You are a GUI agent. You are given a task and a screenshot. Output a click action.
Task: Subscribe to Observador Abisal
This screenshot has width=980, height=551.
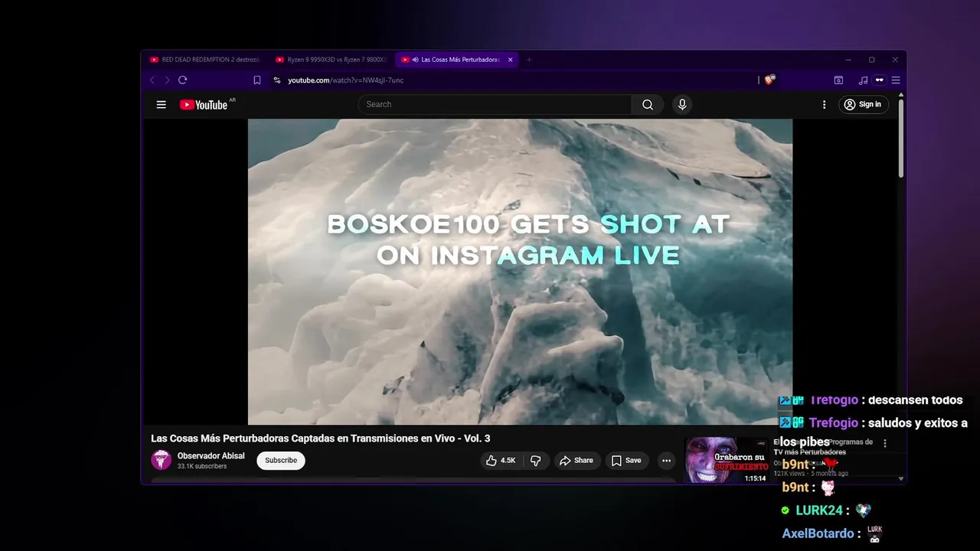tap(281, 461)
